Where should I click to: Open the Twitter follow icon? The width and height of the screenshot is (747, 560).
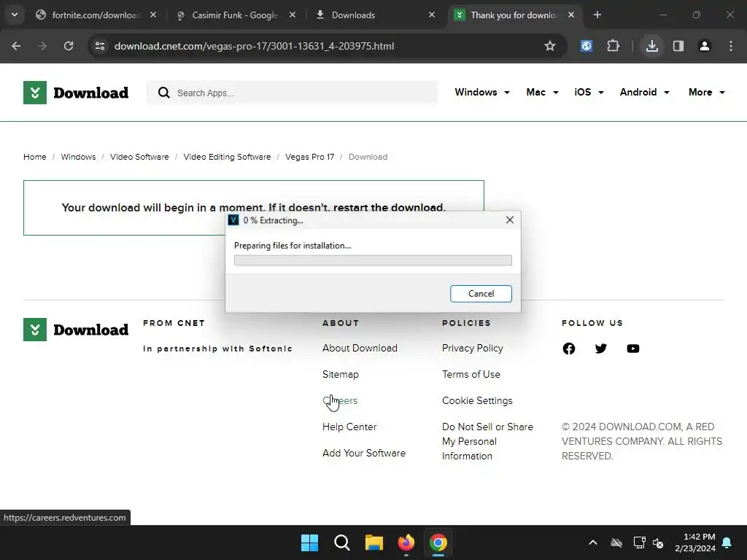pyautogui.click(x=601, y=349)
